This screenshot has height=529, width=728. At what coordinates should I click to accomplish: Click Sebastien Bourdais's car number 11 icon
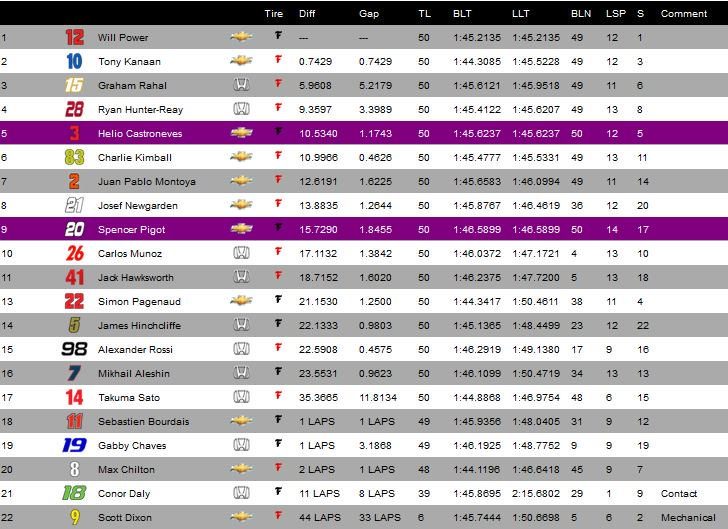(x=74, y=421)
